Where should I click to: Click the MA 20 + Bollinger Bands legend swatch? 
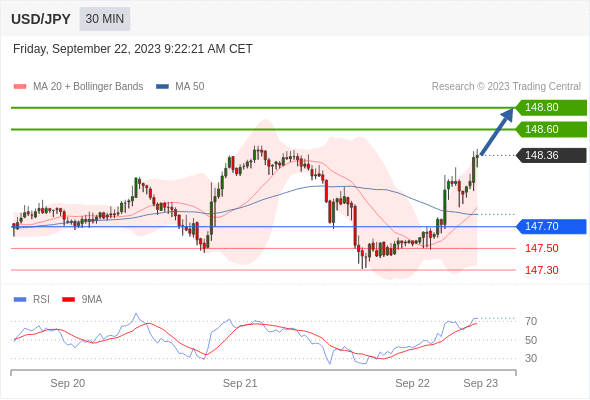pyautogui.click(x=20, y=87)
